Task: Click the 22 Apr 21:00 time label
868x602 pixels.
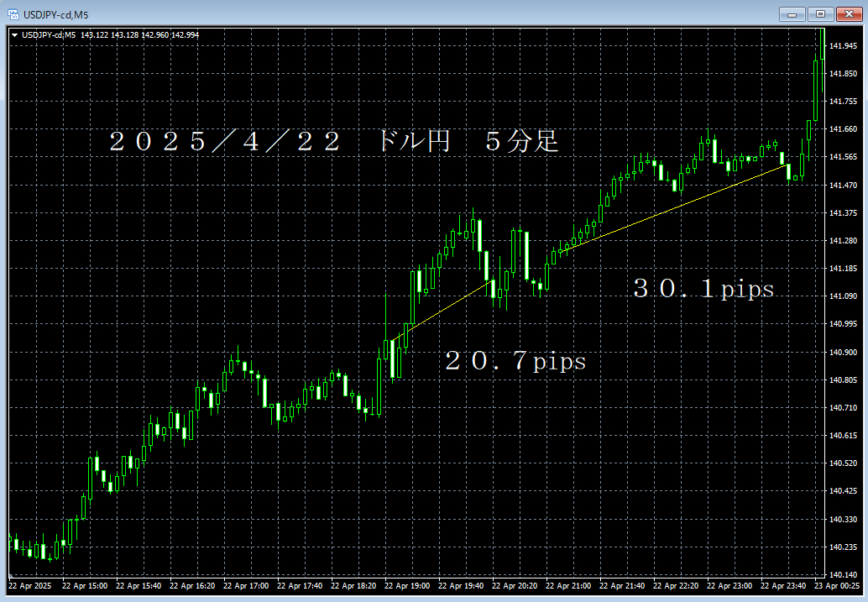Action: point(568,586)
